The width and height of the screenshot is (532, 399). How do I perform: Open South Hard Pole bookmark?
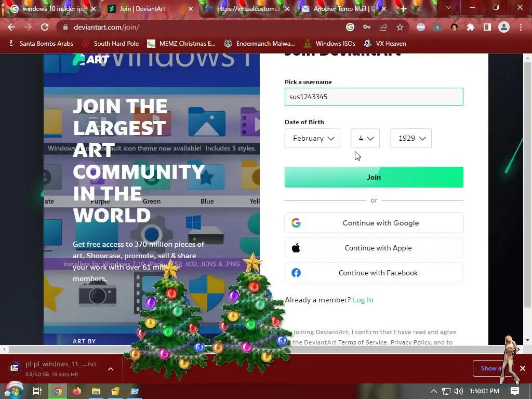(111, 44)
